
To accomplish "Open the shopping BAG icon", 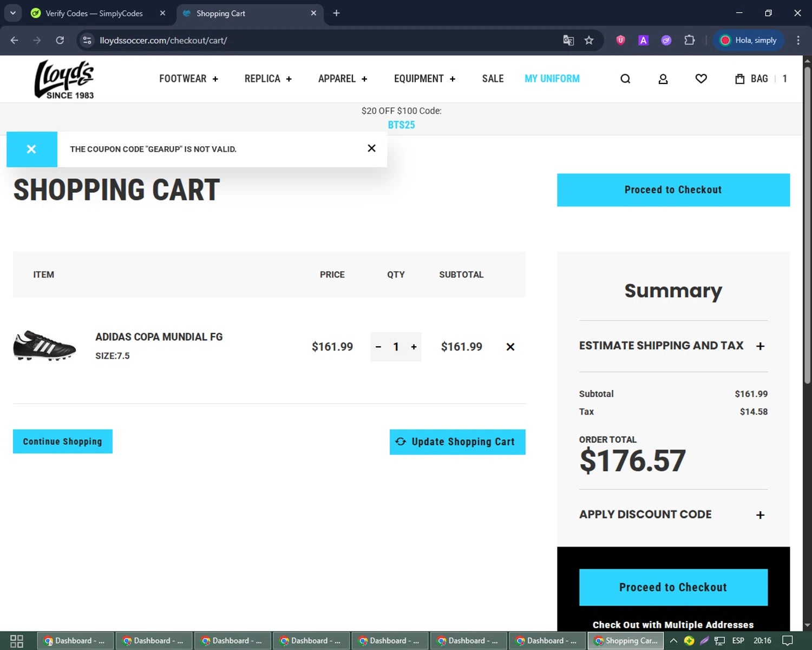I will click(x=761, y=79).
